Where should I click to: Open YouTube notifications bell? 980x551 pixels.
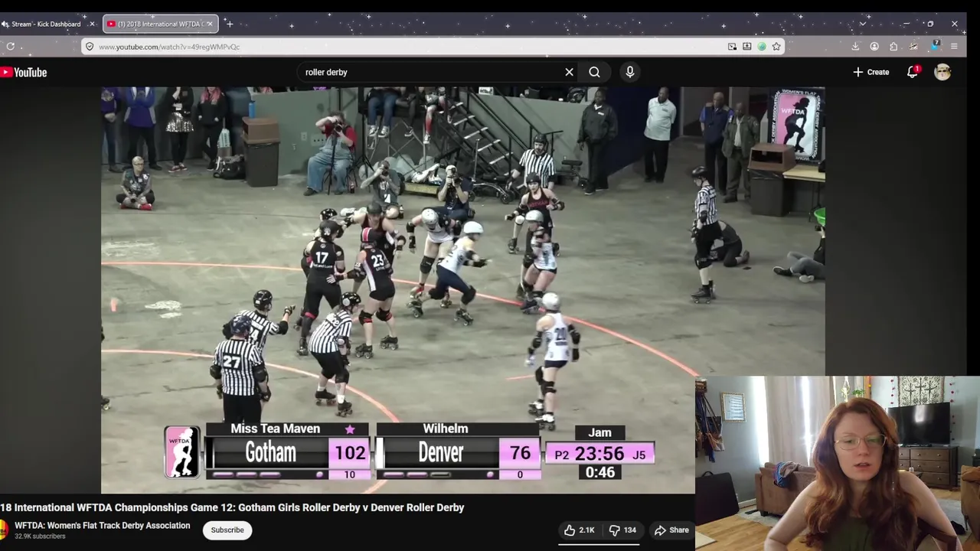tap(913, 72)
